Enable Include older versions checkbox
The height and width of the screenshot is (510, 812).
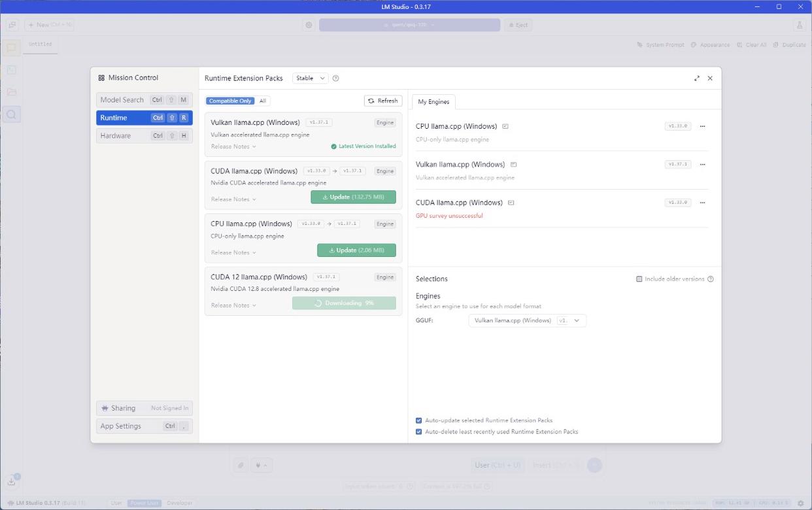[639, 279]
